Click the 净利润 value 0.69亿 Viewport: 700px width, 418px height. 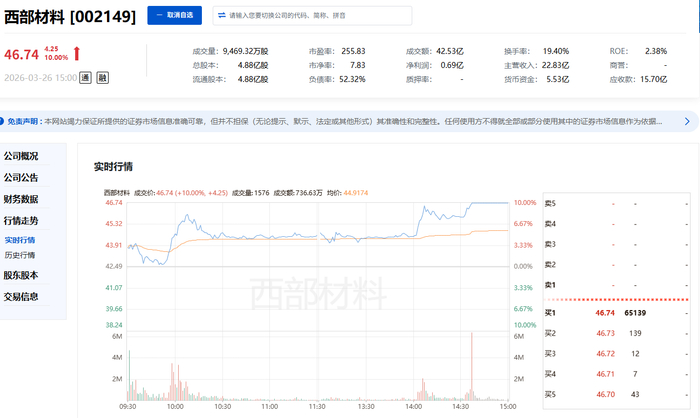[x=452, y=65]
